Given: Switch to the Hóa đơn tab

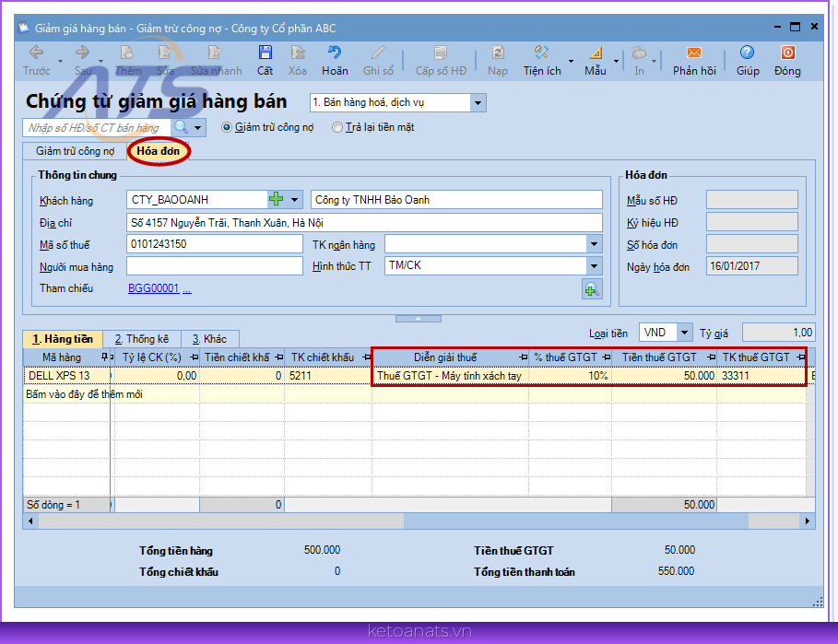Looking at the screenshot, I should tap(159, 151).
